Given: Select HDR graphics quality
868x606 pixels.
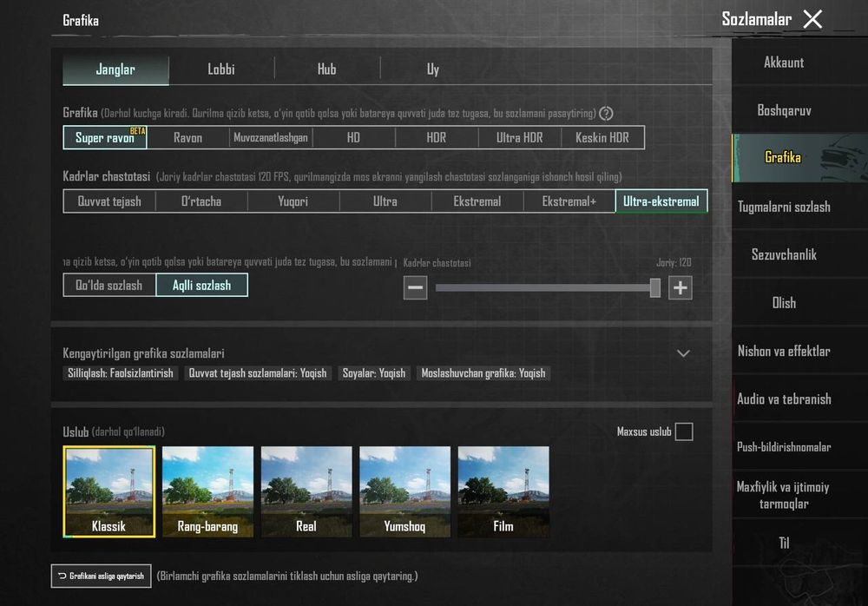Looking at the screenshot, I should 437,137.
